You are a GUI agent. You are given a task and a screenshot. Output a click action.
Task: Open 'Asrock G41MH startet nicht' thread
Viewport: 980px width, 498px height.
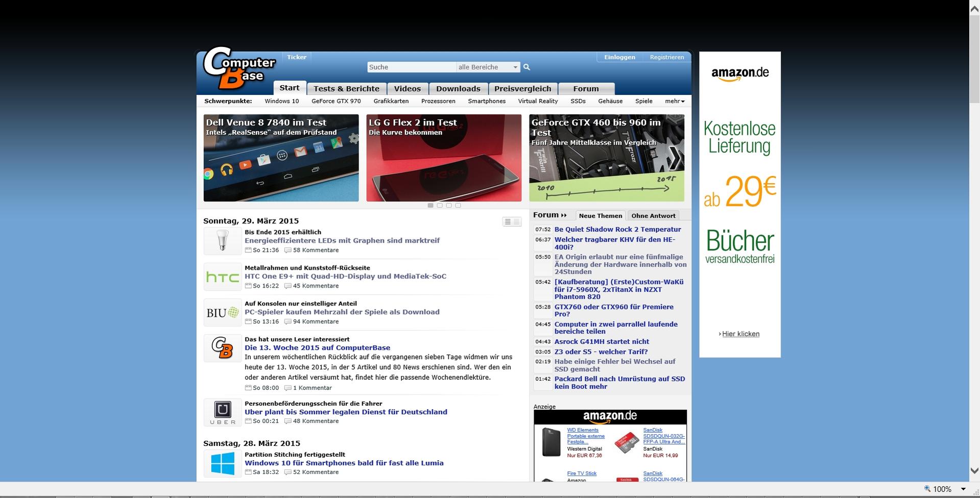coord(602,342)
